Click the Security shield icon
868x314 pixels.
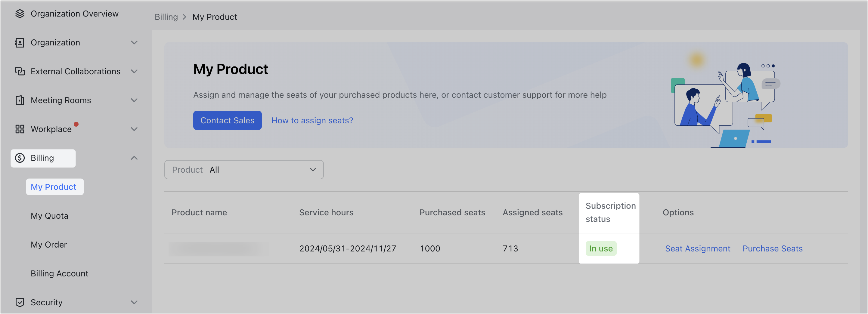pyautogui.click(x=20, y=302)
